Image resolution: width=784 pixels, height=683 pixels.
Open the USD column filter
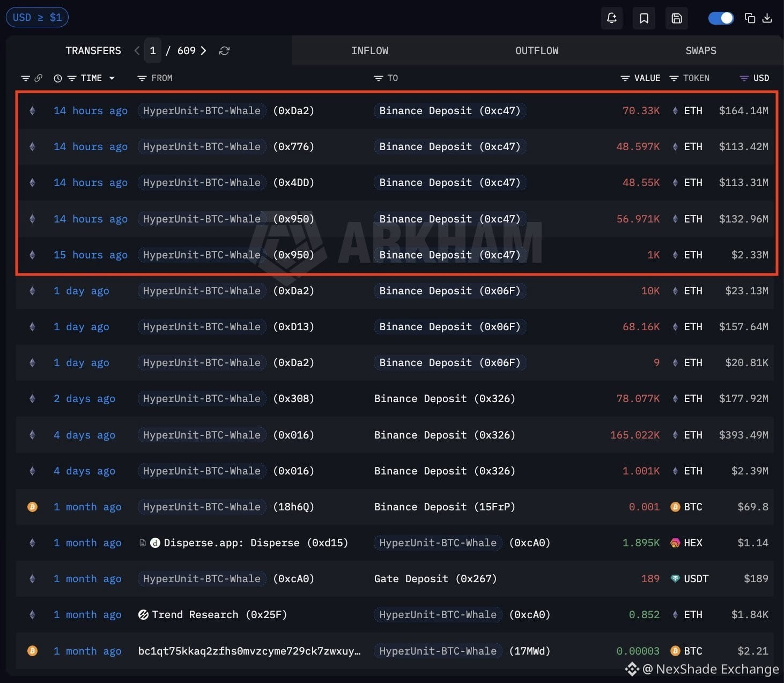coord(744,78)
